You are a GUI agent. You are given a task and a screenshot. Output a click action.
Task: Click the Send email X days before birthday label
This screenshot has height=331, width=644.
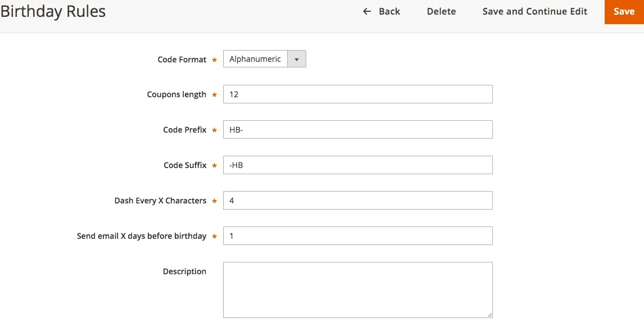tap(142, 236)
